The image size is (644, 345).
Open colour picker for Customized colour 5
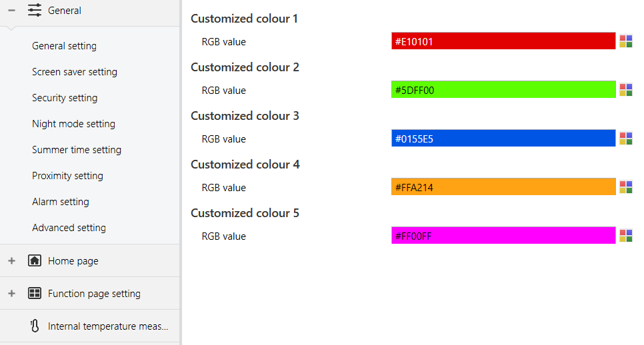coord(625,236)
